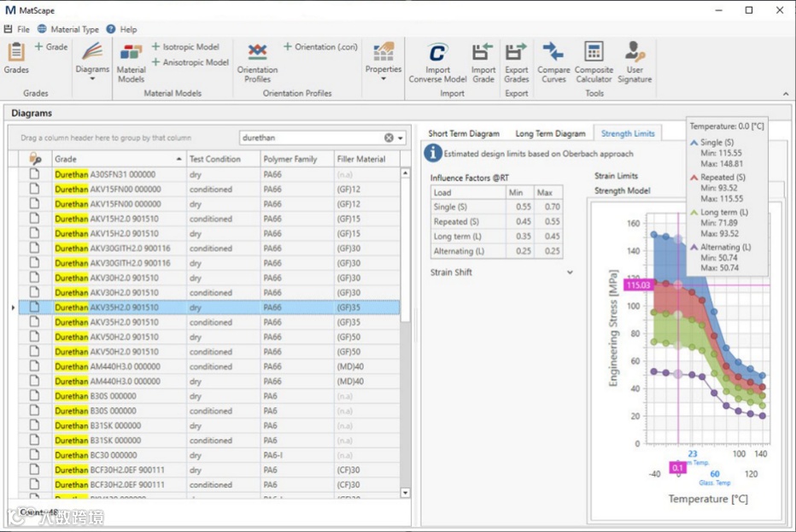The image size is (796, 532).
Task: Expand the Strain Shift section
Action: pyautogui.click(x=570, y=272)
